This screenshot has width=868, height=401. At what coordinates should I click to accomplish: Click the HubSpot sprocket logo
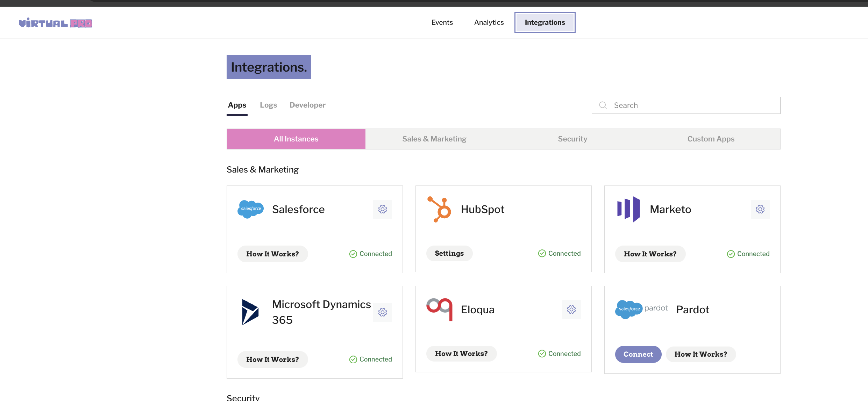[x=439, y=209]
